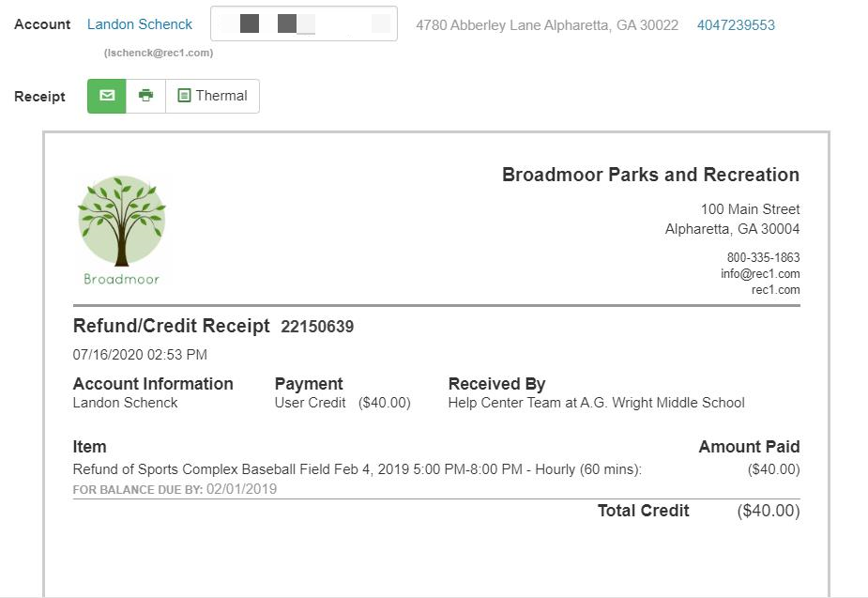Click ($40.00) under Amount Paid

click(774, 469)
